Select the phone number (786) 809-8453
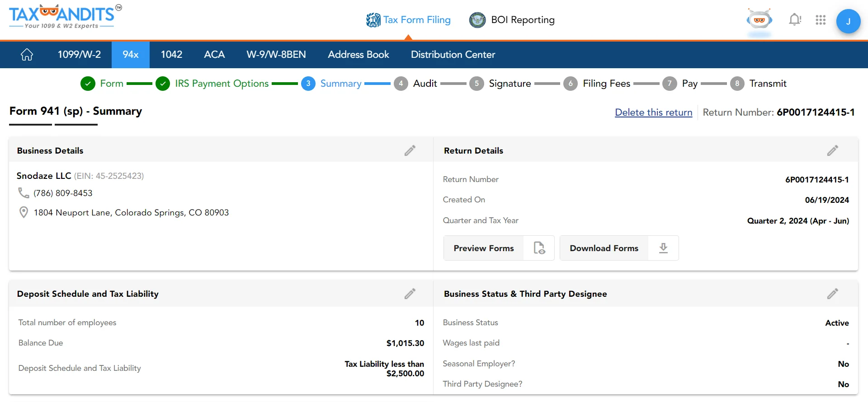The image size is (868, 402). click(x=63, y=193)
